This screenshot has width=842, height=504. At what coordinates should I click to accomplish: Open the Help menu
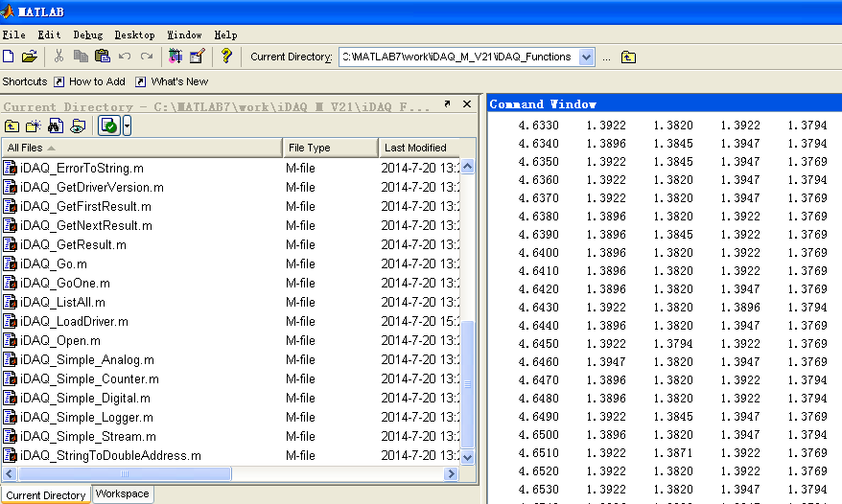(225, 34)
